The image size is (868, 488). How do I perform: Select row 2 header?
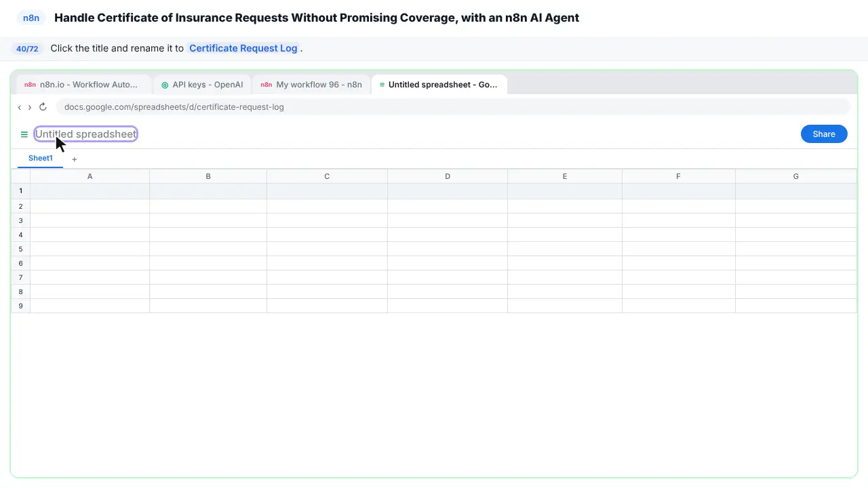tap(21, 206)
